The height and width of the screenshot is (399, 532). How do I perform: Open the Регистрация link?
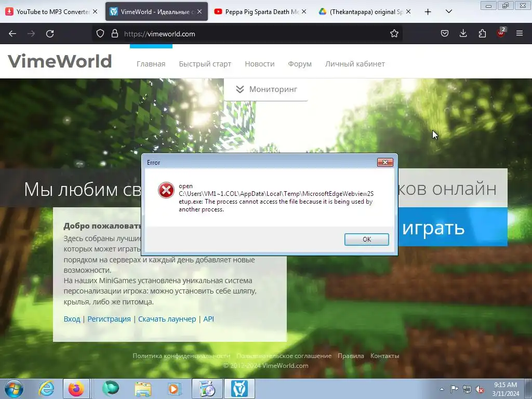coord(109,319)
